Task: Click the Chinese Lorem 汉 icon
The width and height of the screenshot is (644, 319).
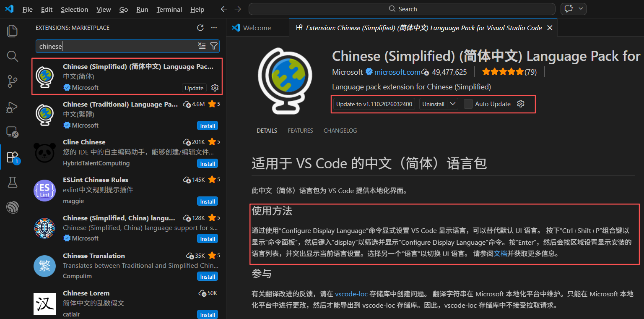Action: pyautogui.click(x=44, y=303)
